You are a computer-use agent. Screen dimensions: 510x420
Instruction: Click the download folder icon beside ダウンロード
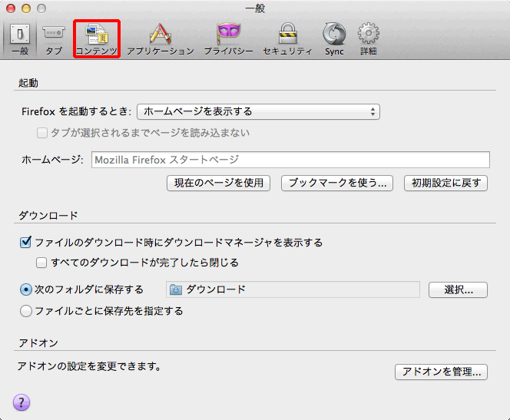[176, 289]
